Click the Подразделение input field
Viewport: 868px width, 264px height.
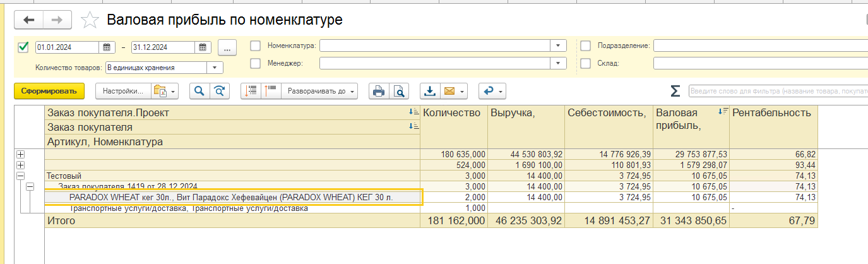(761, 45)
